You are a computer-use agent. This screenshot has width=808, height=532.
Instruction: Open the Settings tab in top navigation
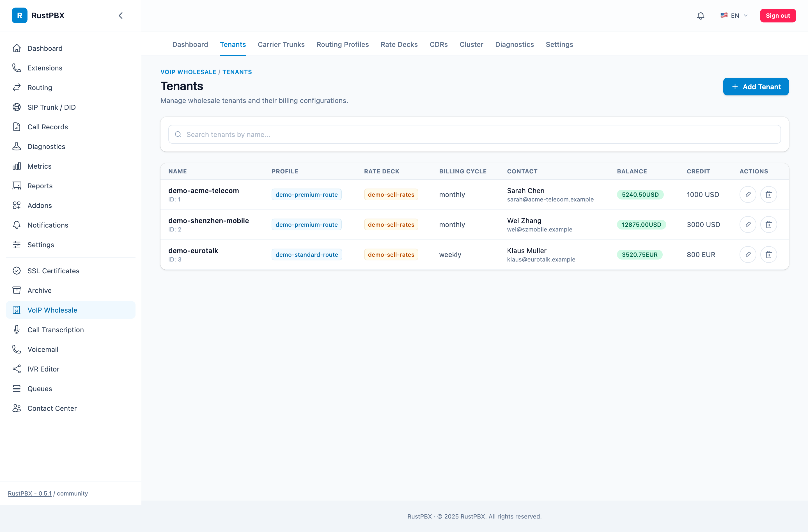pos(559,45)
